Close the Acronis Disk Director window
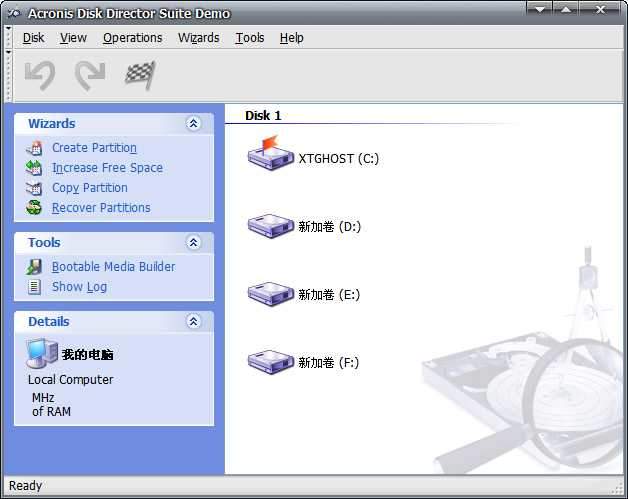Image resolution: width=628 pixels, height=499 pixels. pyautogui.click(x=600, y=9)
